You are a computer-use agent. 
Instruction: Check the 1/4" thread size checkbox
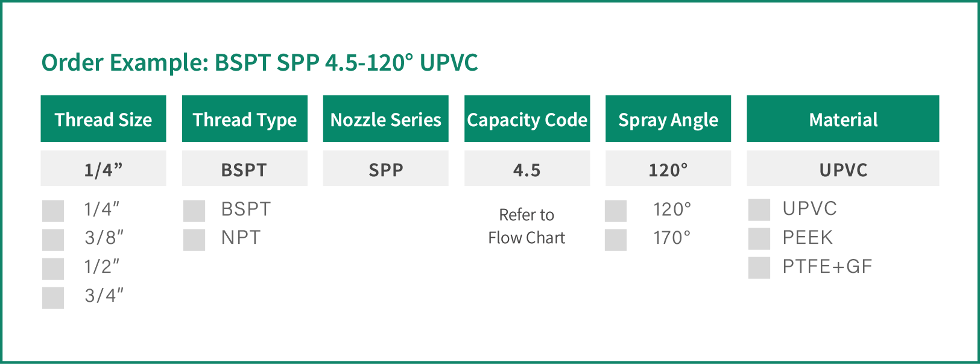(53, 211)
